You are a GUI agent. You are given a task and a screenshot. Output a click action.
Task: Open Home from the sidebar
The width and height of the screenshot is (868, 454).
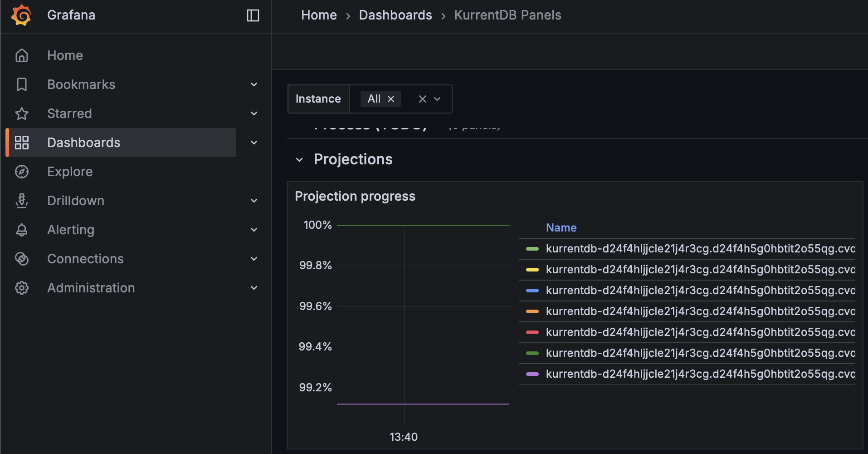(65, 55)
